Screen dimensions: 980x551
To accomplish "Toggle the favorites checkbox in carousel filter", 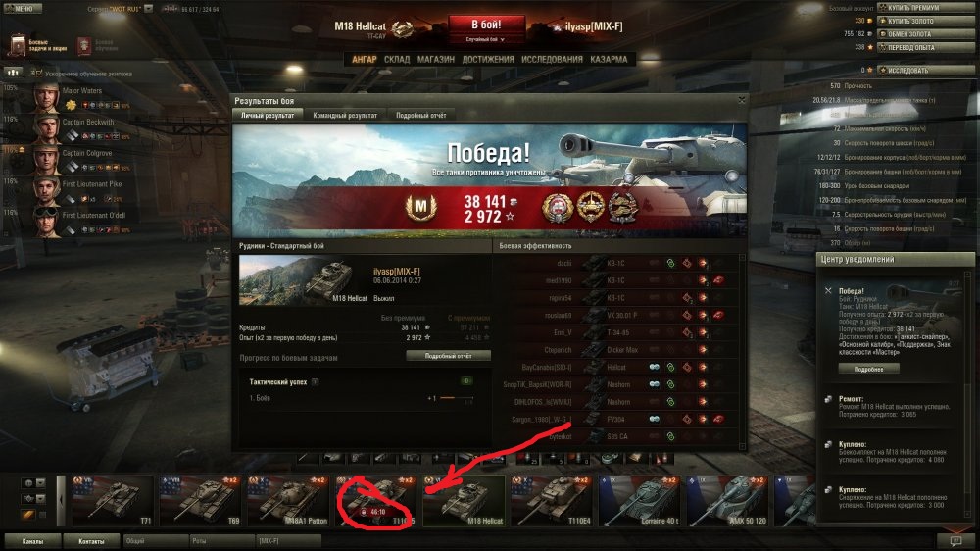I will [41, 514].
